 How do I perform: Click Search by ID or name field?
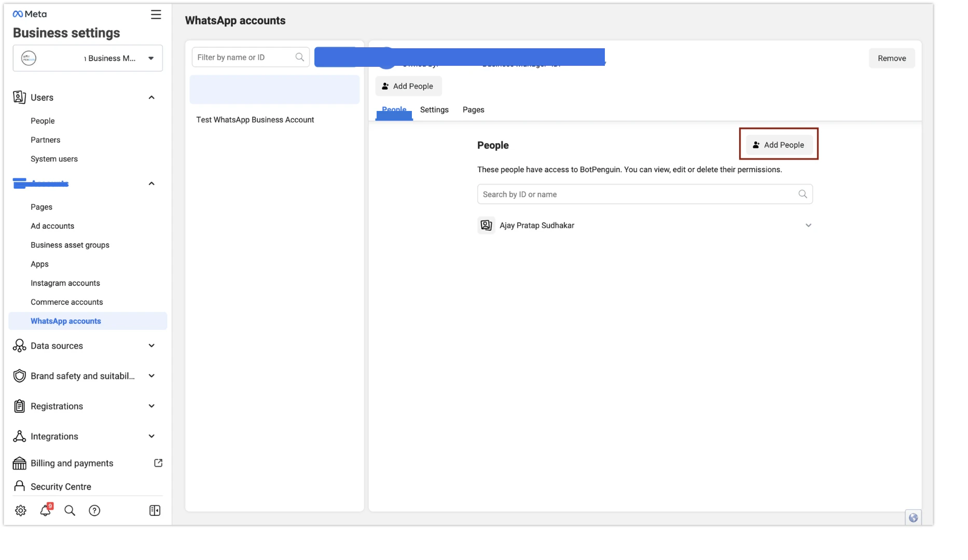click(x=645, y=194)
